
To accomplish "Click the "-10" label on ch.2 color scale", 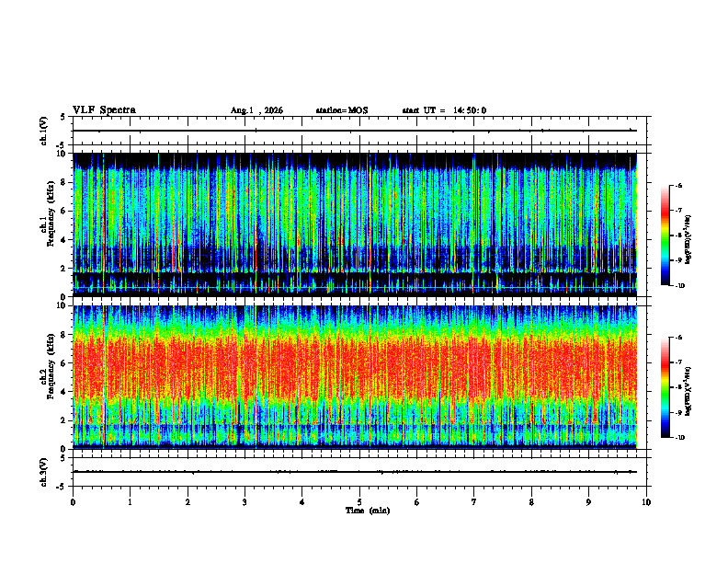I will tap(680, 438).
